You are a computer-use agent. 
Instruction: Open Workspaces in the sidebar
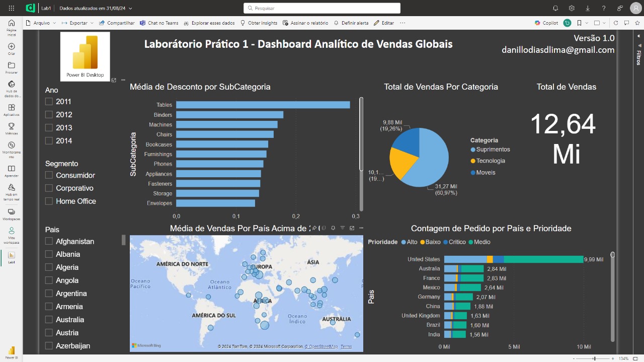click(x=12, y=214)
